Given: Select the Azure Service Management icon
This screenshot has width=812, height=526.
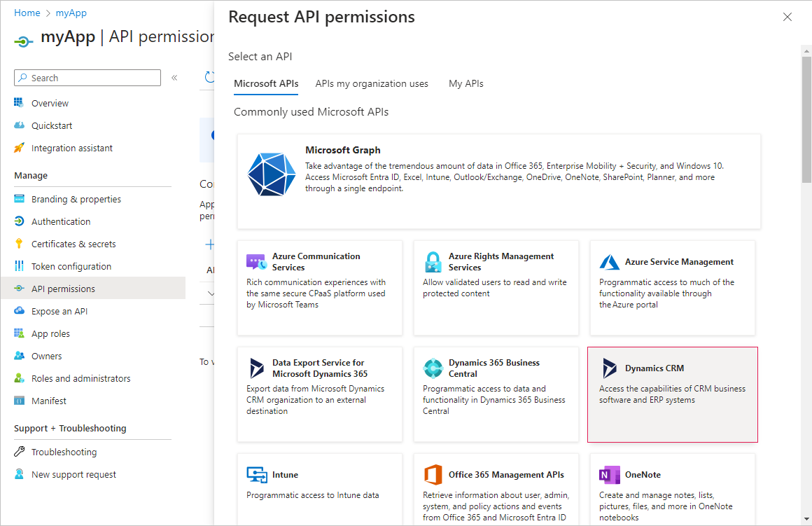Looking at the screenshot, I should pos(610,262).
